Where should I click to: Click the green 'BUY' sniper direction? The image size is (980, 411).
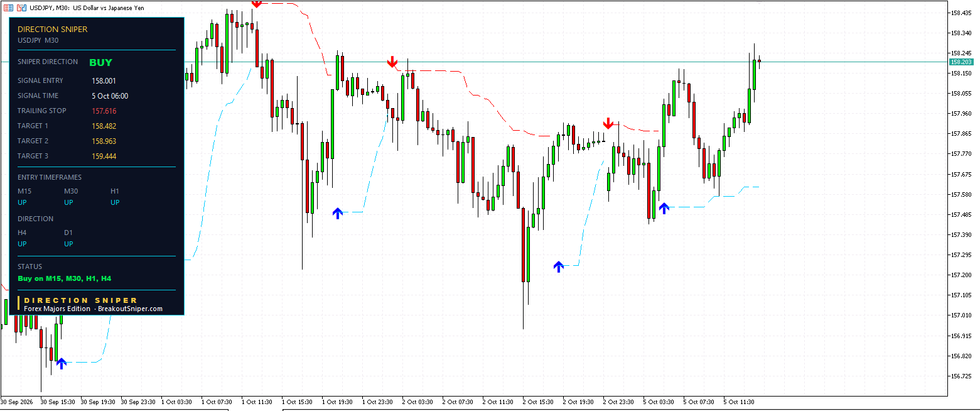(100, 62)
